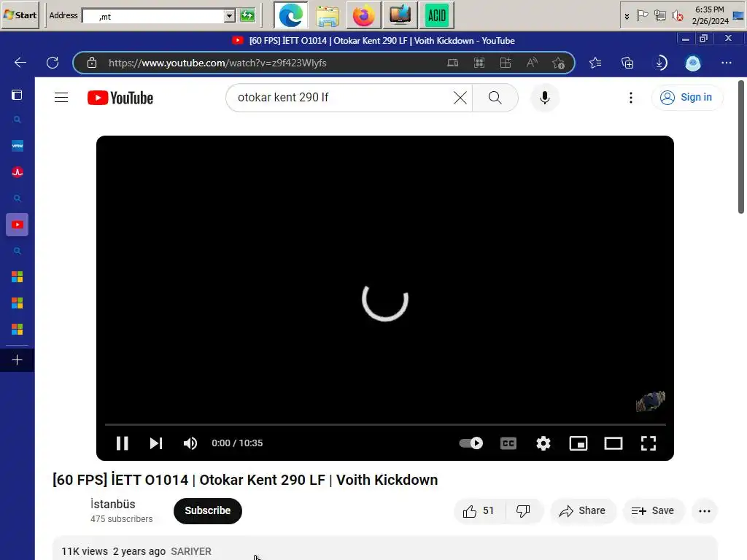
Task: Open the player settings gear
Action: [x=543, y=443]
